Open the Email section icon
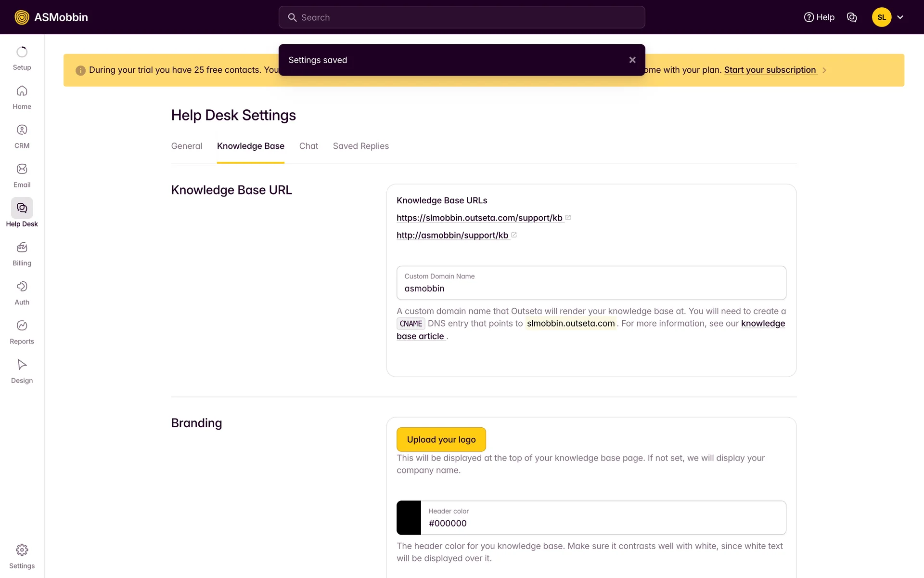This screenshot has height=578, width=924. (x=22, y=169)
